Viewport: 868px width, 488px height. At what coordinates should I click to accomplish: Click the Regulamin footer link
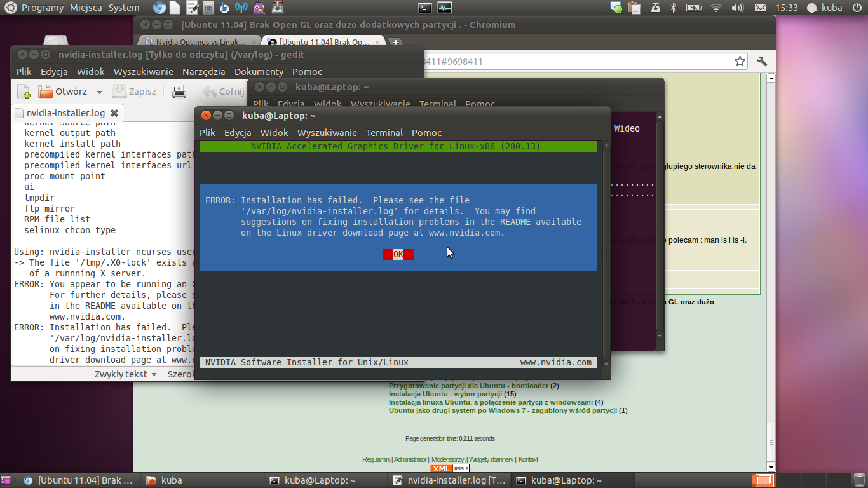click(x=376, y=459)
